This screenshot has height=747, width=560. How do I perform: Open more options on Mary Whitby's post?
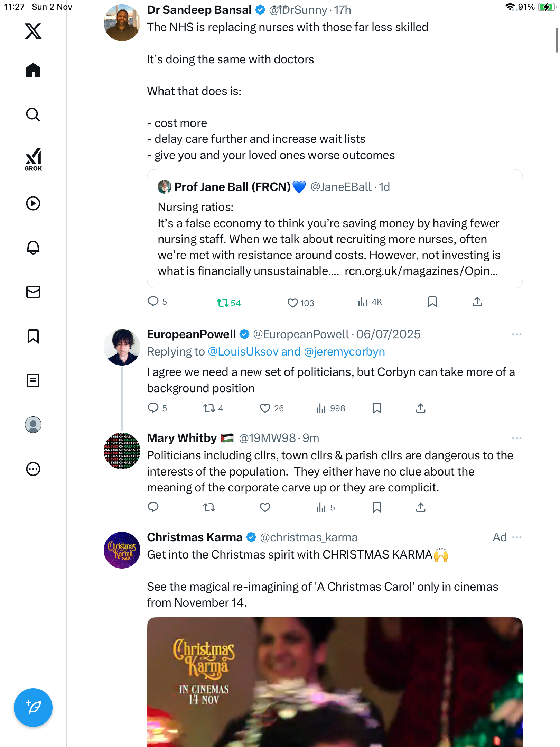click(x=517, y=438)
